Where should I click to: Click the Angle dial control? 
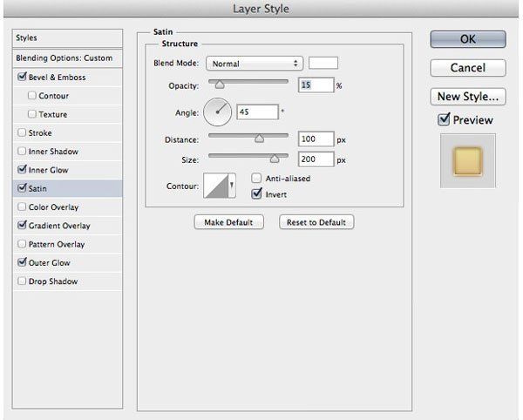point(217,112)
